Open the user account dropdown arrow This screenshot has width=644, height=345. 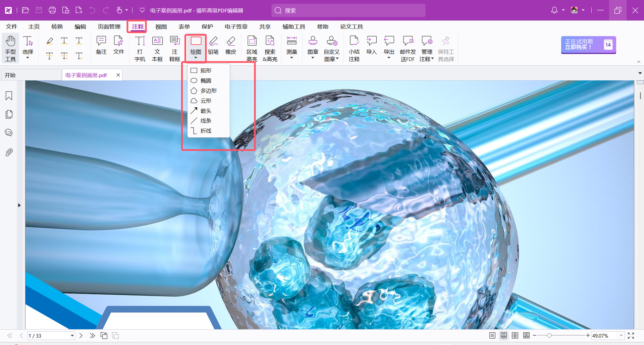583,10
